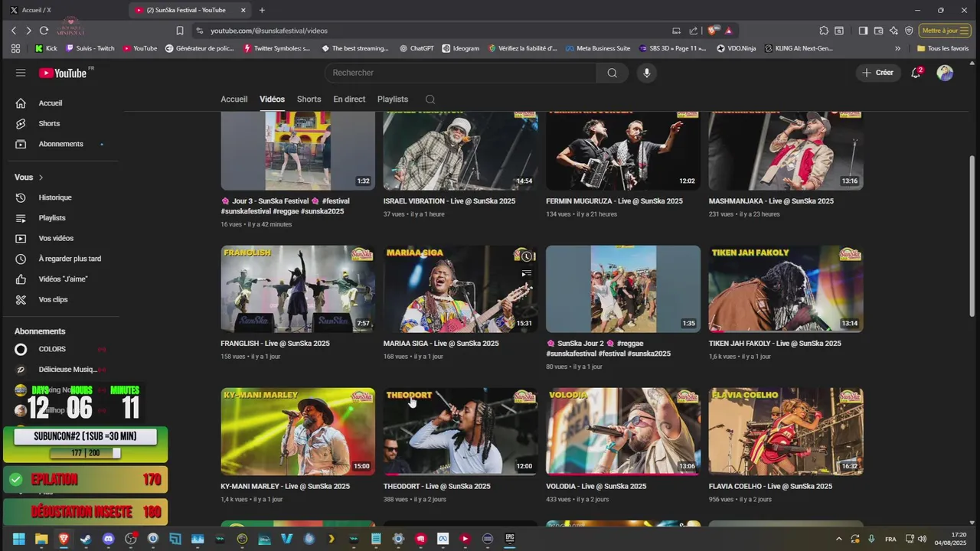This screenshot has width=980, height=551.
Task: Open FLAVIA COELHO - Live @ SunSka 2025 title
Action: (770, 487)
